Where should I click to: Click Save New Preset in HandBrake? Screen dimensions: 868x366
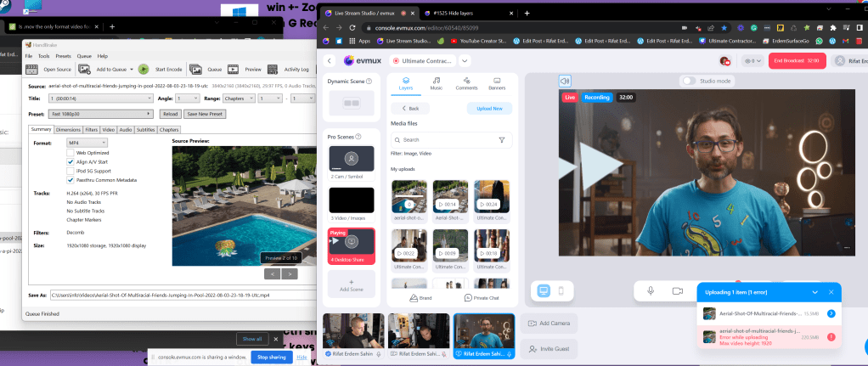pyautogui.click(x=206, y=114)
